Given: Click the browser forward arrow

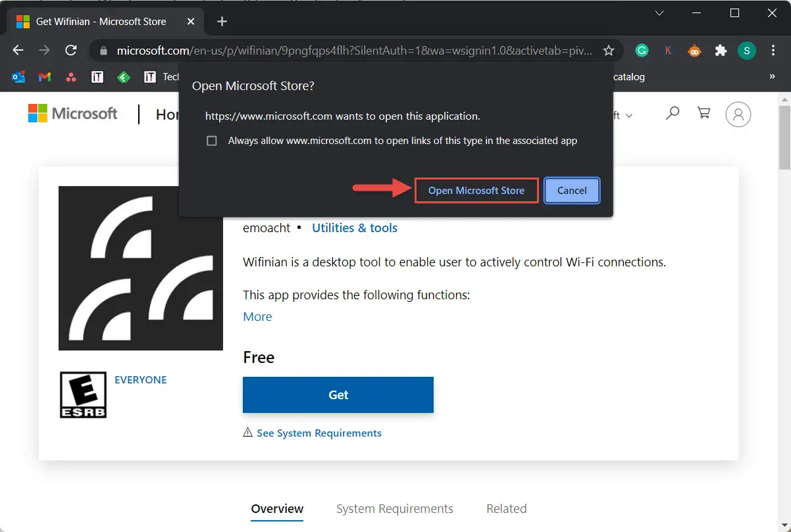Looking at the screenshot, I should [44, 51].
